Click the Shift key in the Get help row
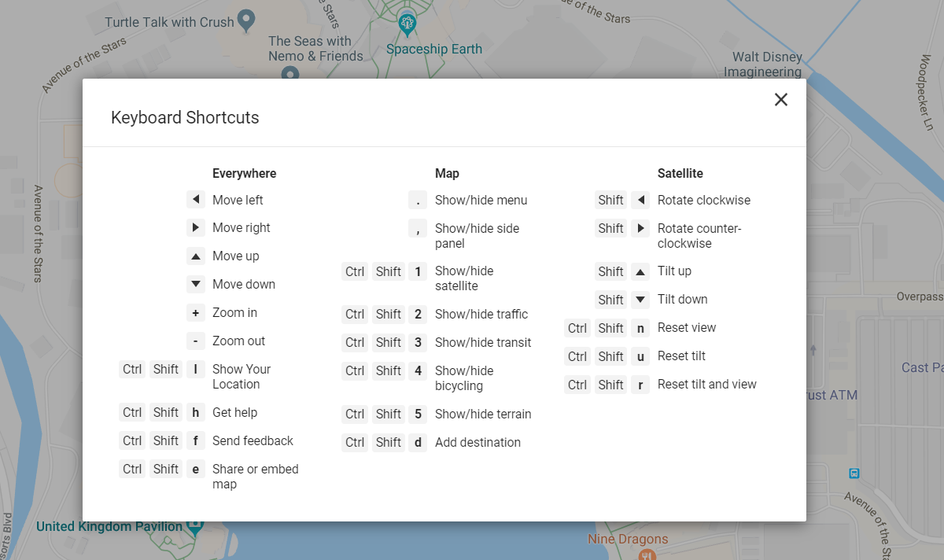Image resolution: width=944 pixels, height=560 pixels. click(x=166, y=412)
